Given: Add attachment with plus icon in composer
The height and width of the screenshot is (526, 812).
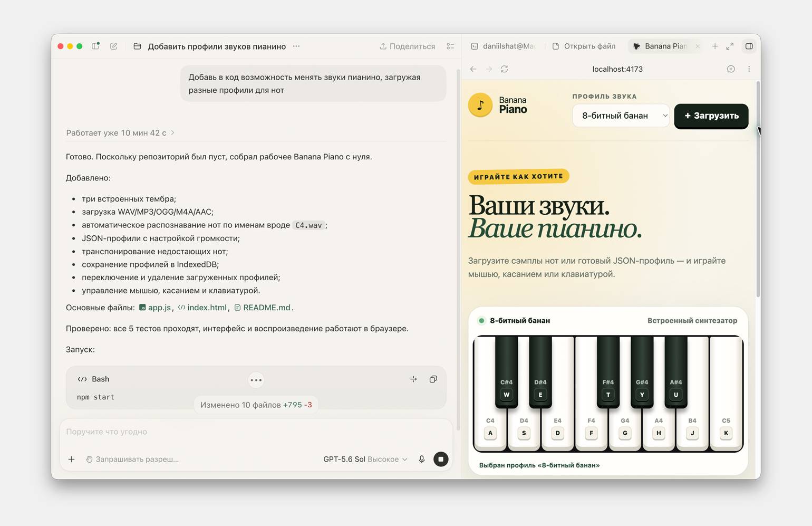Looking at the screenshot, I should (71, 459).
